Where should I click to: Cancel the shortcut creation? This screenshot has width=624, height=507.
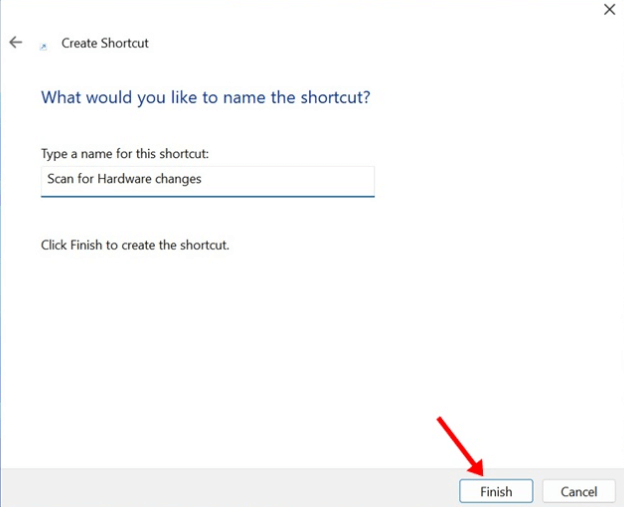(x=578, y=491)
